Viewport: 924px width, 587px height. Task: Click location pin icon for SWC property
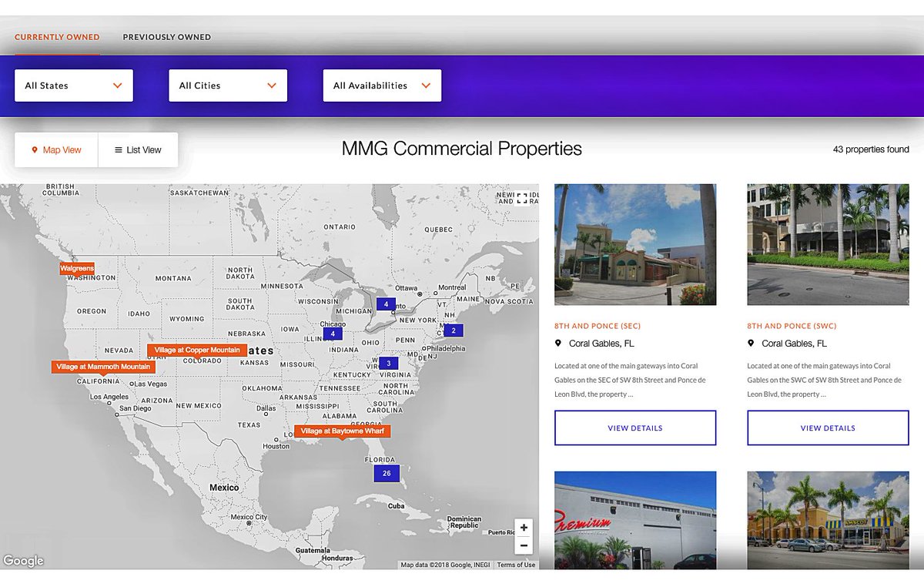(x=751, y=344)
